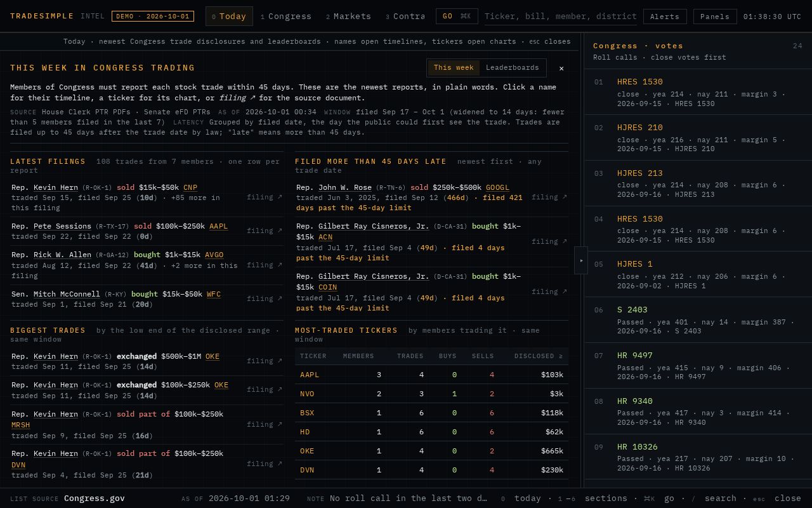812x508 pixels.
Task: Open the Panels button
Action: tap(715, 17)
